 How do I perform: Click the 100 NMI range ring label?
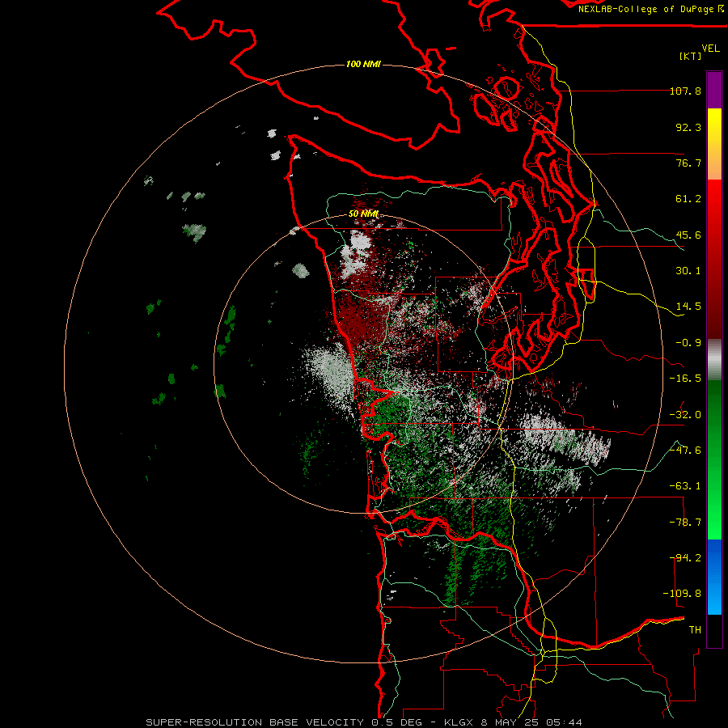[x=363, y=64]
